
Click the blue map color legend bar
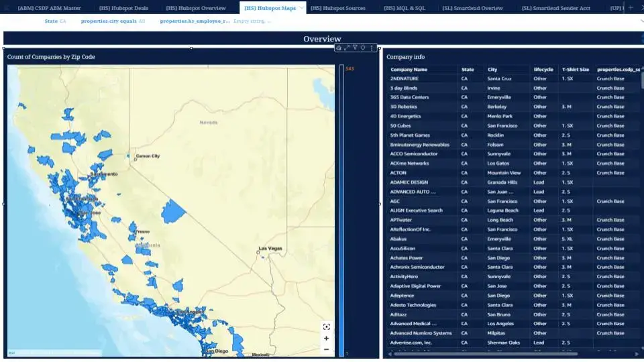tap(341, 208)
